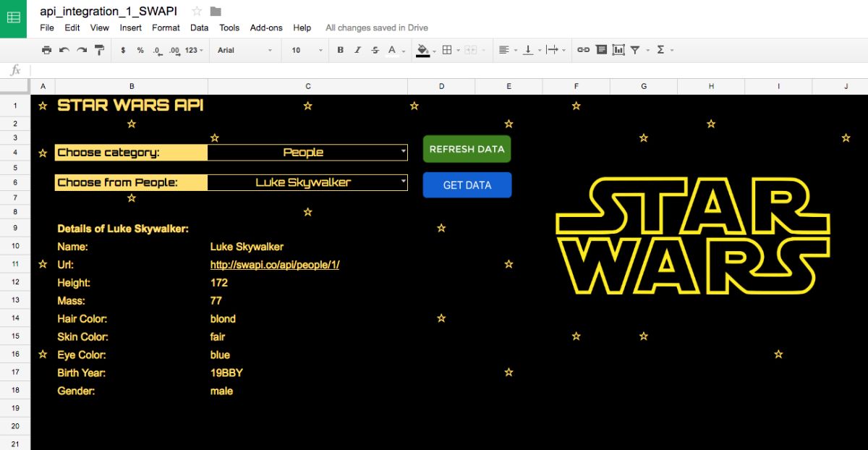868x450 pixels.
Task: Click the document title api_integration_1_SWAPI
Action: [x=109, y=12]
